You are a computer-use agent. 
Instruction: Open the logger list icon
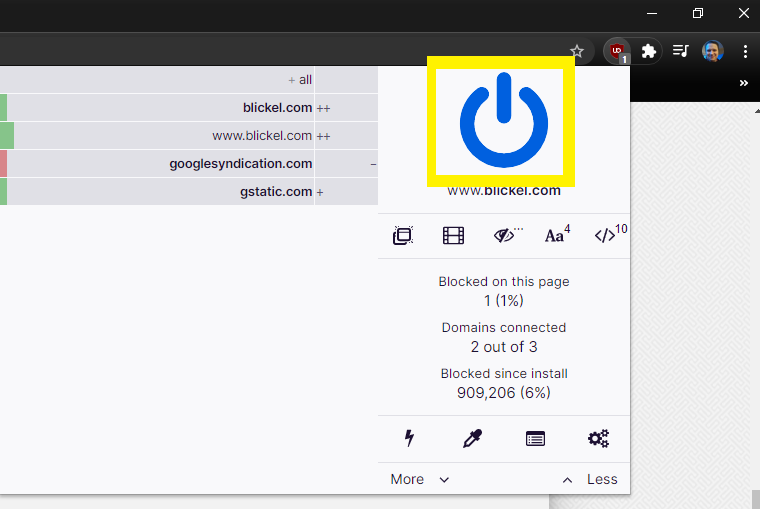pos(535,439)
